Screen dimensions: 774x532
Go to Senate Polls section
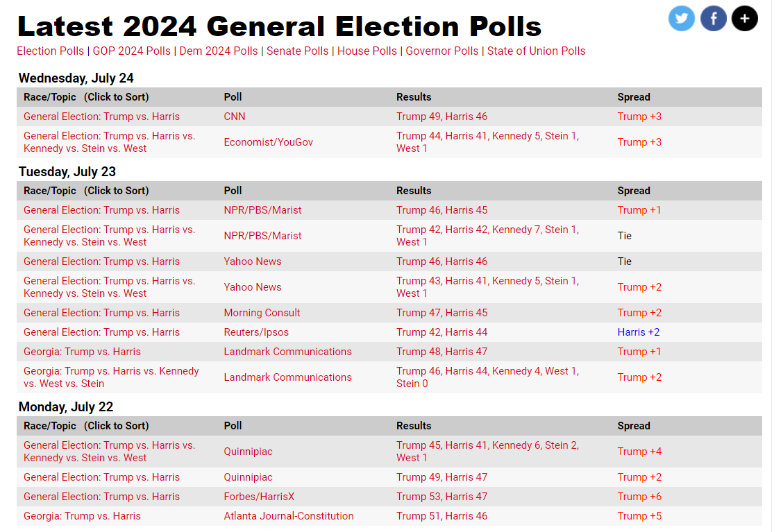point(298,51)
